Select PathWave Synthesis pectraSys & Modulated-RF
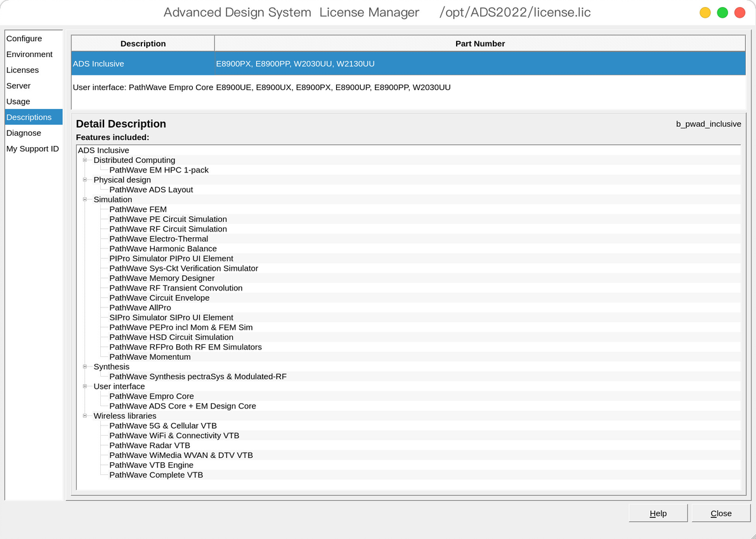The image size is (756, 539). pos(198,377)
